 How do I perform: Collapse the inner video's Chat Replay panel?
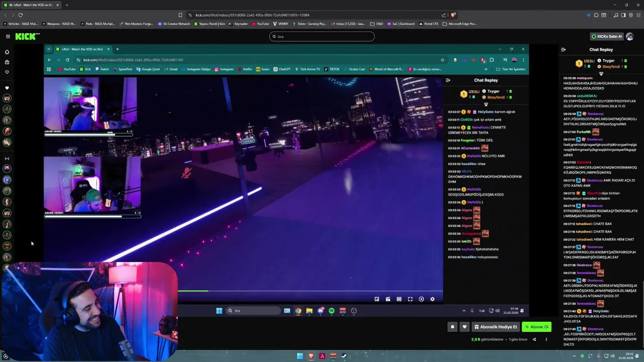click(448, 80)
